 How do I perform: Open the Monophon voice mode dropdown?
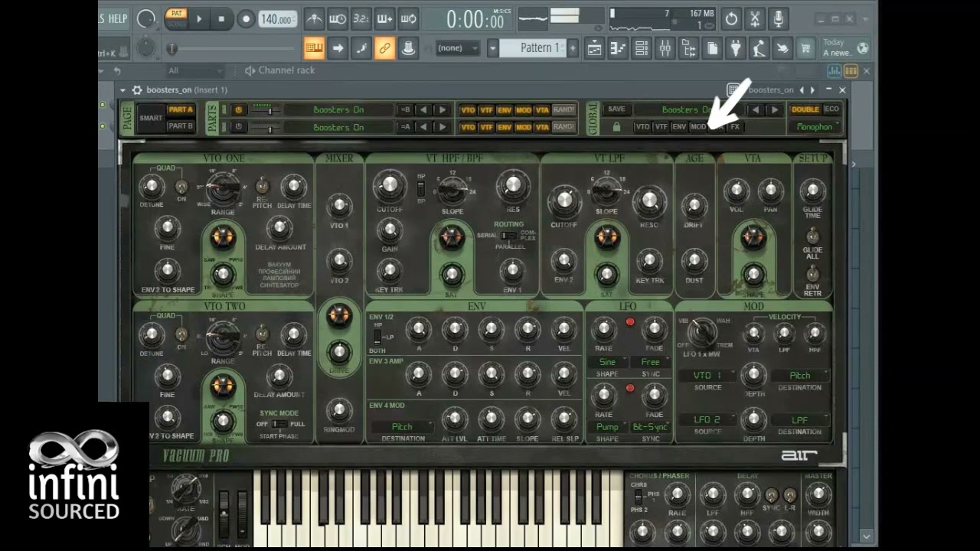815,127
